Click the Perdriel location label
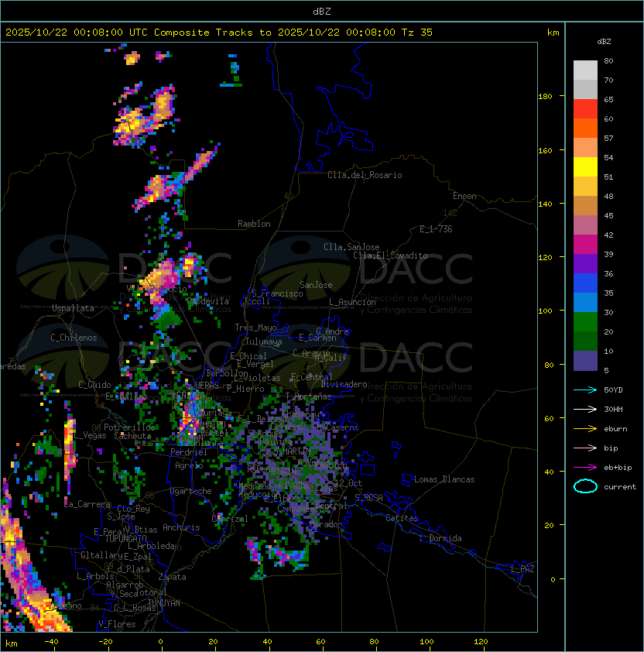644x652 pixels. point(189,451)
